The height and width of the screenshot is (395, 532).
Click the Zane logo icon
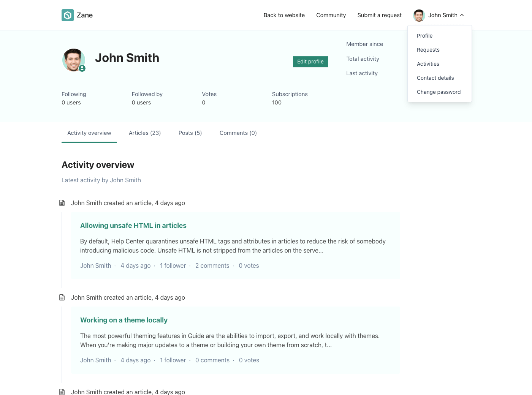[x=68, y=15]
